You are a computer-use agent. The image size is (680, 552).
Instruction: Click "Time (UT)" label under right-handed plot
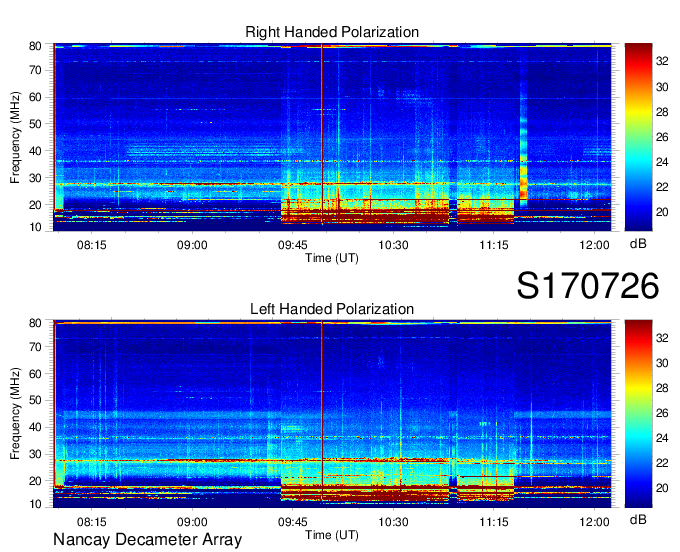332,258
